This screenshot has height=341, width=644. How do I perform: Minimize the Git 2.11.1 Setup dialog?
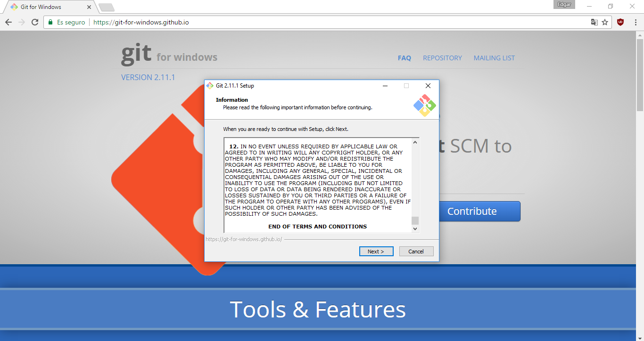point(385,86)
